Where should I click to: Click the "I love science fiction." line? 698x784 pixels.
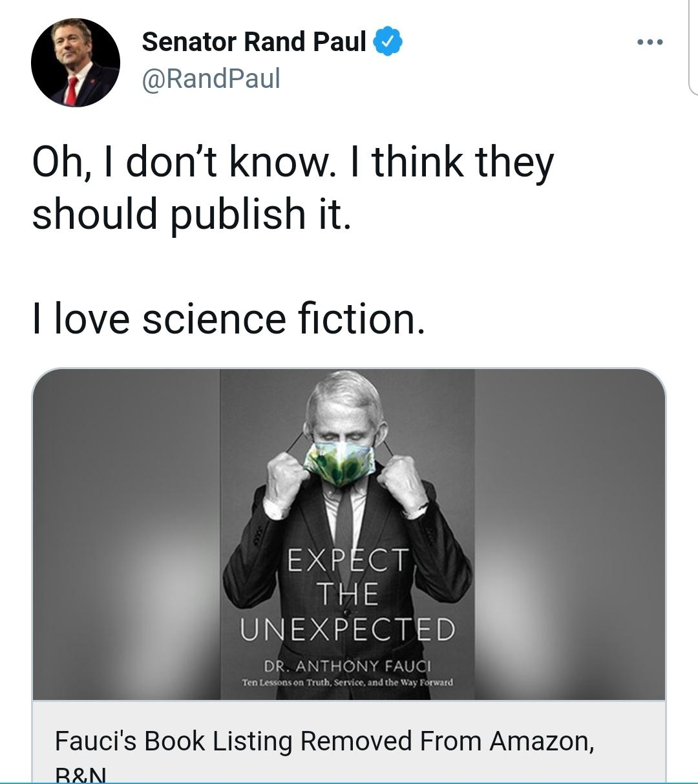pos(229,319)
